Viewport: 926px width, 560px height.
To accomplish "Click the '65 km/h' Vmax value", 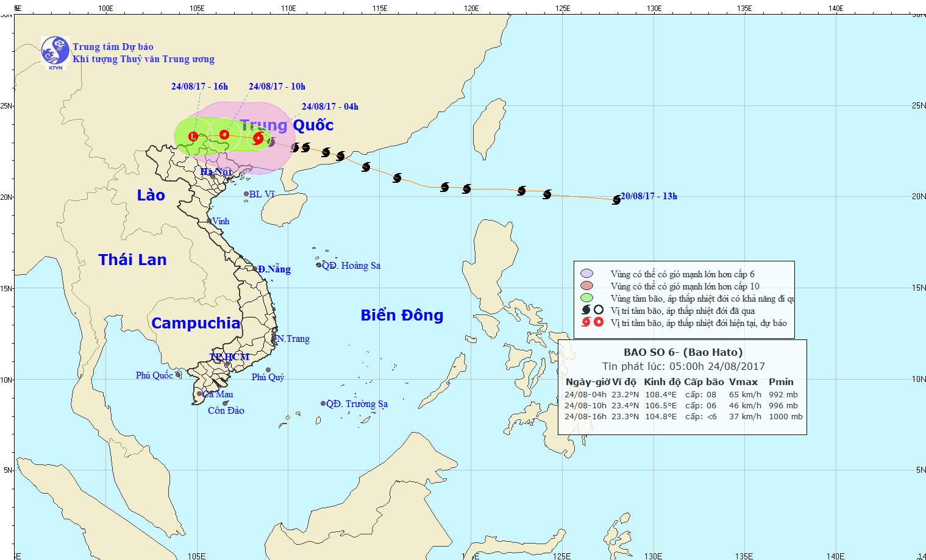I will coord(745,395).
